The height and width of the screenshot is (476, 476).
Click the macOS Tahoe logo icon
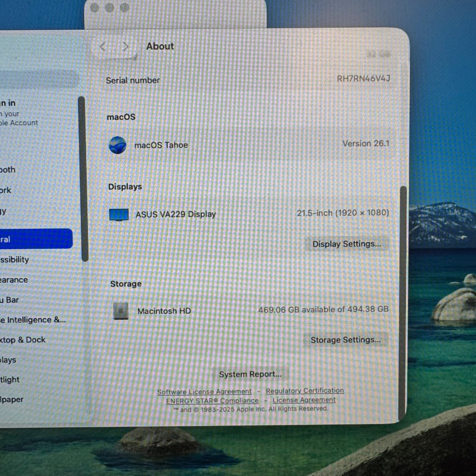coord(118,145)
